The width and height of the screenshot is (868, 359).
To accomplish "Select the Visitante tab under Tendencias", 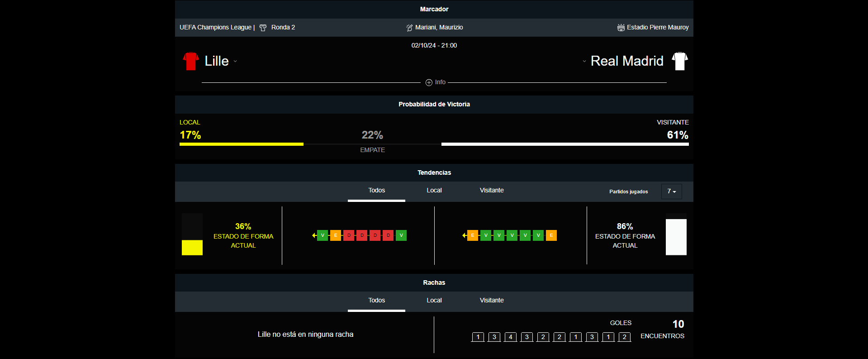I will [x=491, y=191].
